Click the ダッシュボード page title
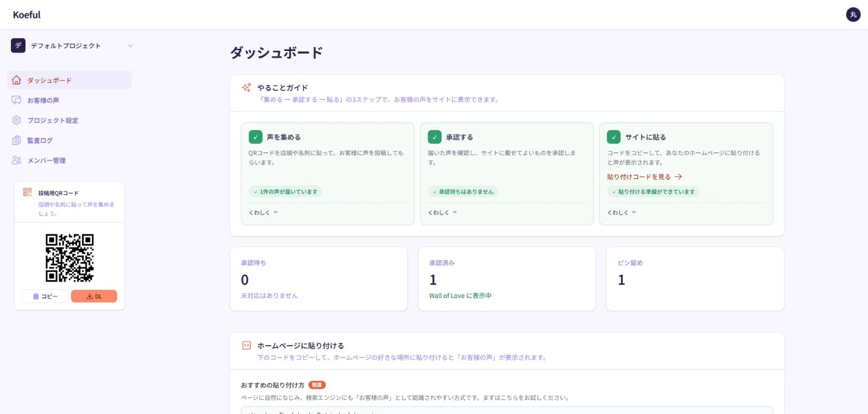This screenshot has height=414, width=868. click(x=276, y=53)
